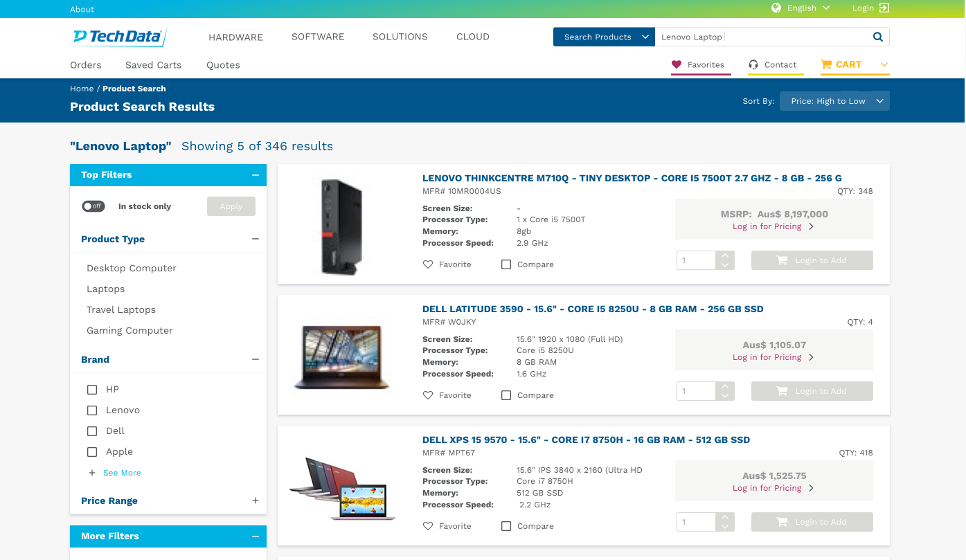The image size is (966, 560).
Task: Click arrow beside Lenovo ThinkCentre Log in for Pricing
Action: [x=811, y=226]
